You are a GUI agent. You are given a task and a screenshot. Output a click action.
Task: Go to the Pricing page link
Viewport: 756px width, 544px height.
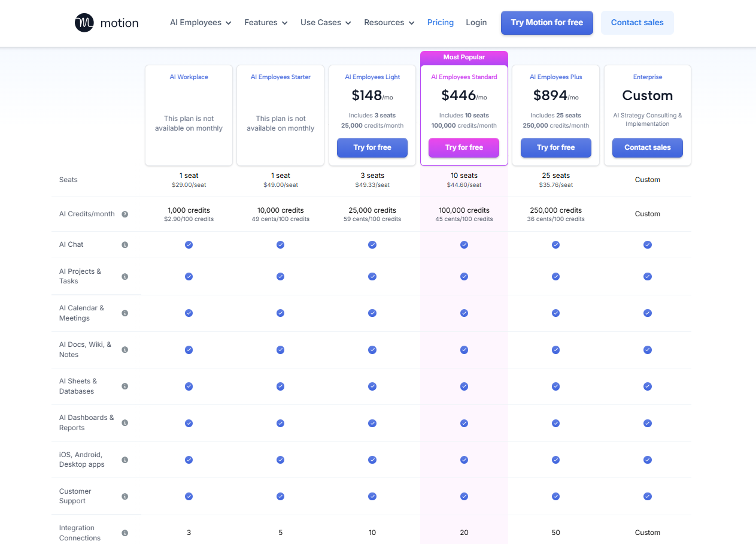[441, 23]
